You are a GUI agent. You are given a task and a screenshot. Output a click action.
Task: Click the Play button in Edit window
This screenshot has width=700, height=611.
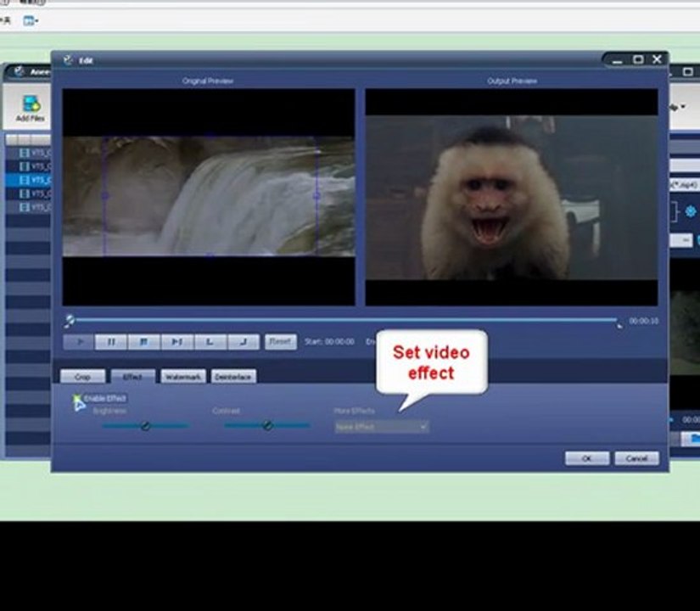[79, 342]
